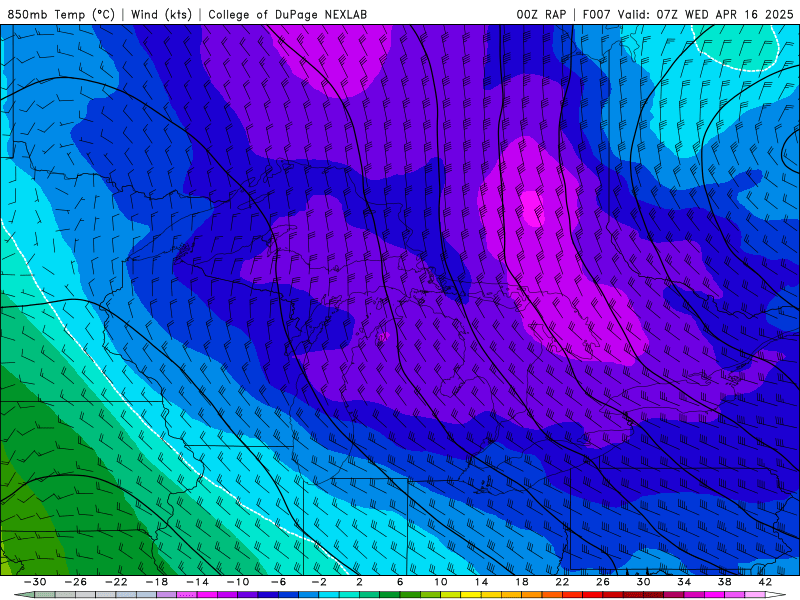Screen dimensions: 800x600
Task: Pick the "-6" color bar label
Action: tap(279, 582)
